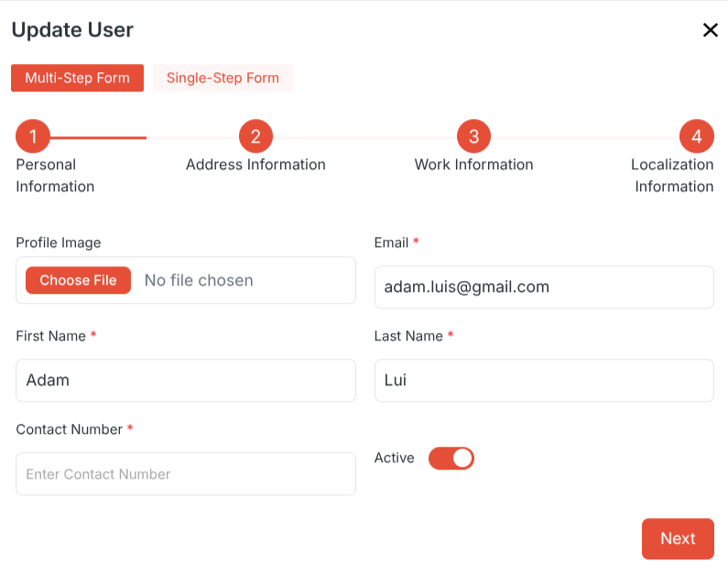Click the Next button

(x=678, y=538)
